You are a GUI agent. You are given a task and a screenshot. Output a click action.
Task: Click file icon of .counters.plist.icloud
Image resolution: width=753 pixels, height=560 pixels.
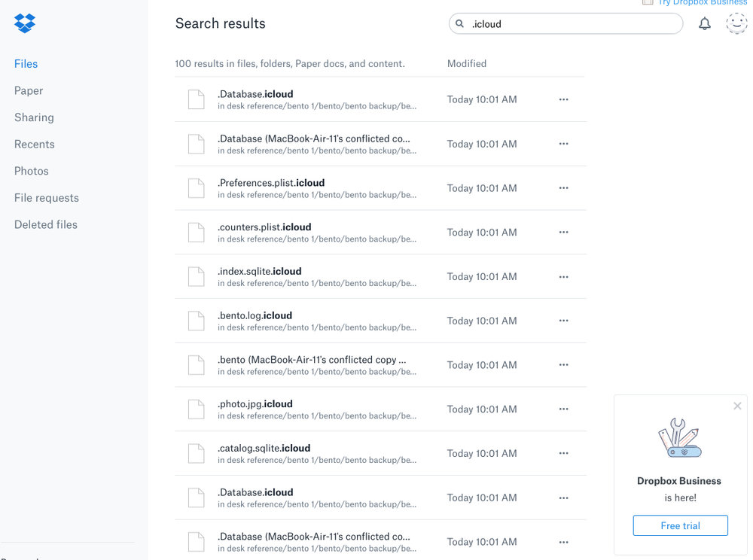[196, 233]
